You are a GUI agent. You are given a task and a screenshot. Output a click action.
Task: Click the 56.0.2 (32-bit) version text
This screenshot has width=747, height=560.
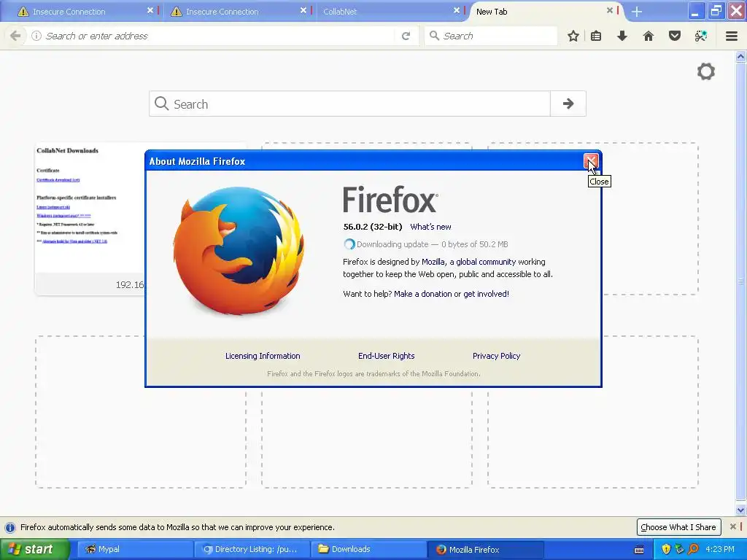pos(373,227)
